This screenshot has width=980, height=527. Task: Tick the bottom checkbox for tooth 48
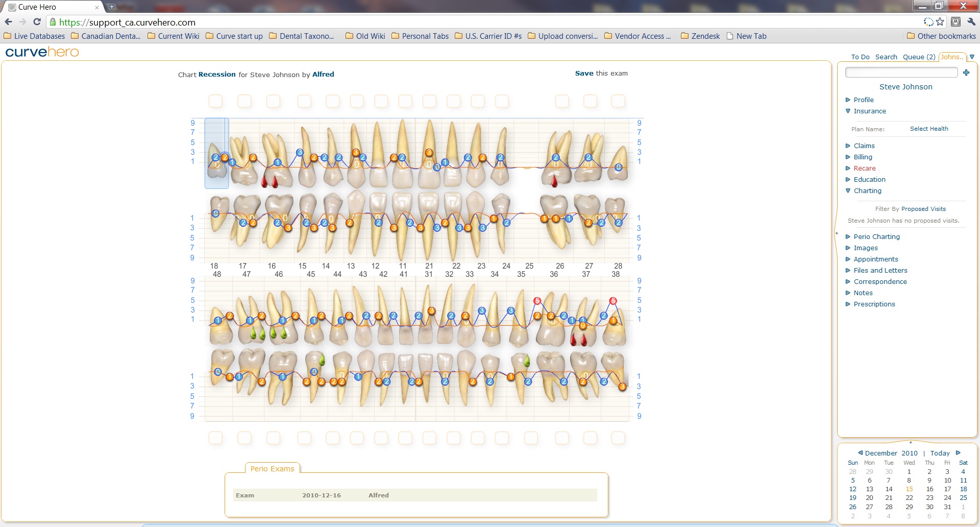pyautogui.click(x=215, y=438)
